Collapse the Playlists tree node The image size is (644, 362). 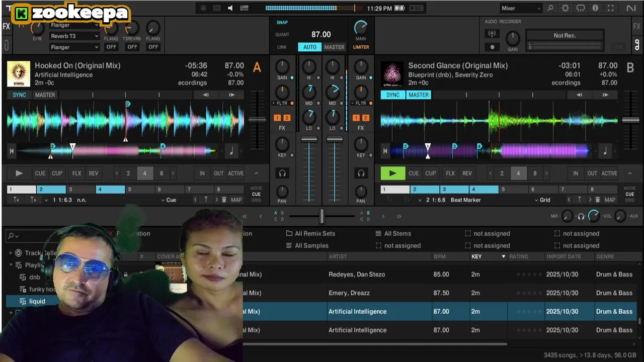coord(11,265)
